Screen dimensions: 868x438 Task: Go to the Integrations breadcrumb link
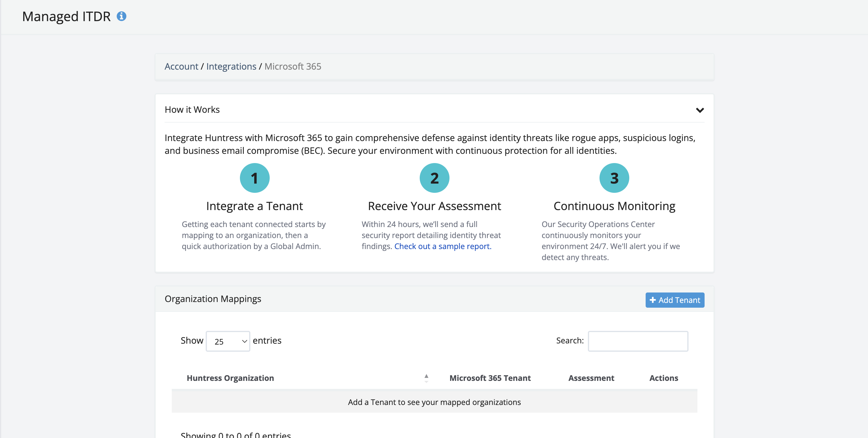231,66
